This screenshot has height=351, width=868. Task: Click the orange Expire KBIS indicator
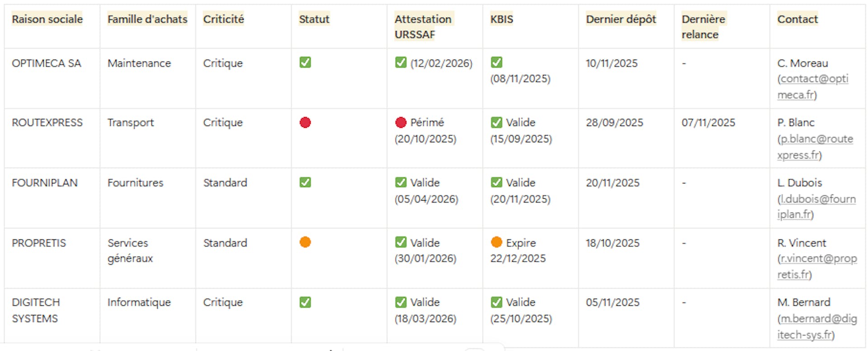click(496, 242)
